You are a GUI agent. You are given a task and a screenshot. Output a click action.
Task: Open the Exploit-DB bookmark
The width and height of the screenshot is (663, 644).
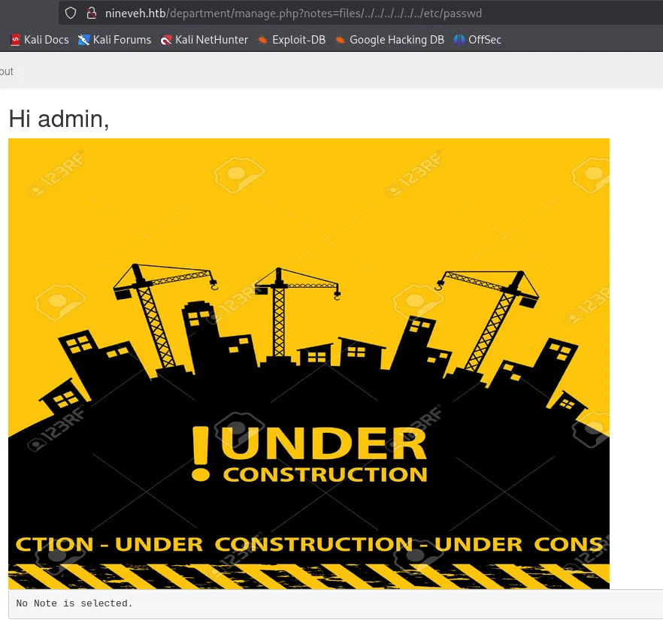pos(291,40)
